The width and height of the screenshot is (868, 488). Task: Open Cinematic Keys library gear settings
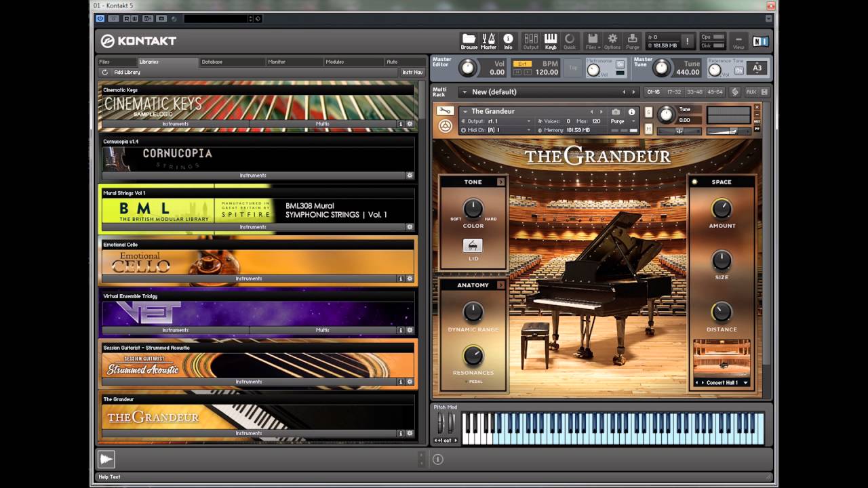coord(410,124)
